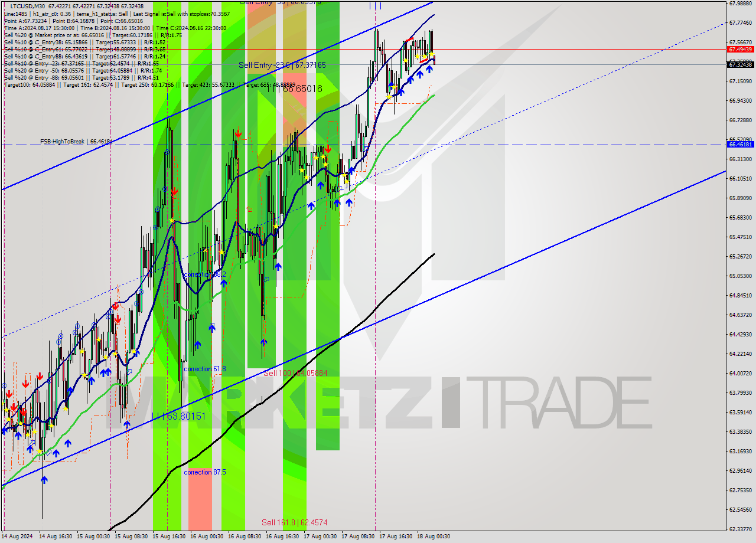Click the '14 Aug 2024' time axis label
The image size is (756, 543).
(x=18, y=537)
